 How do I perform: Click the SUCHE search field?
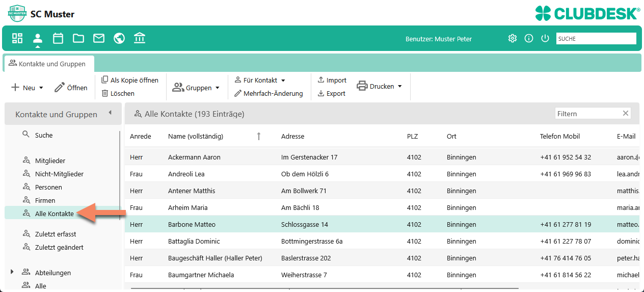[596, 38]
